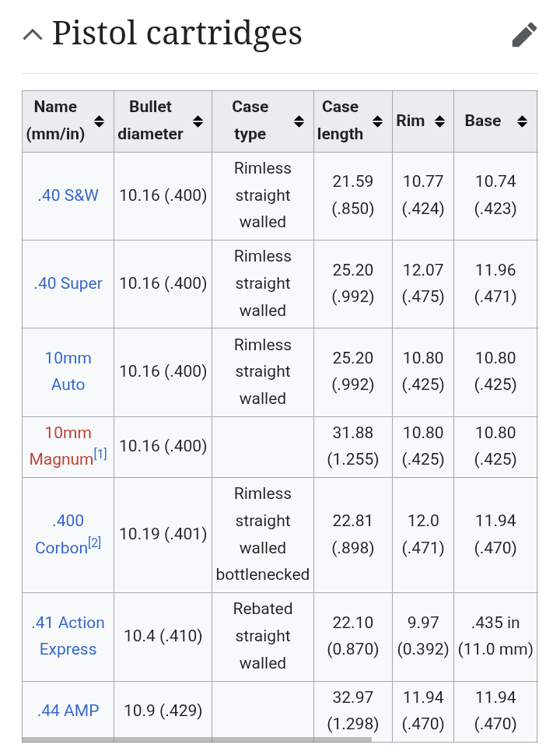Sort by Rim column arrows
This screenshot has height=755, width=560.
pos(439,121)
